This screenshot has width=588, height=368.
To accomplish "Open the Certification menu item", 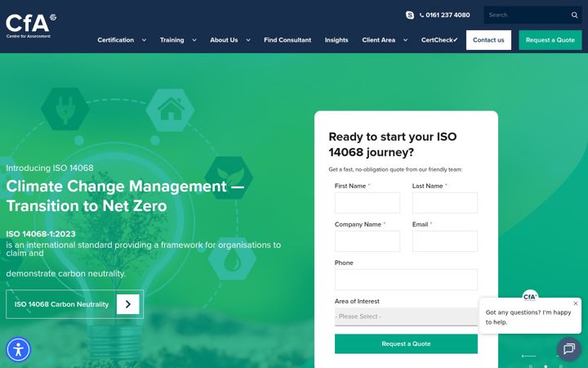I will 115,40.
